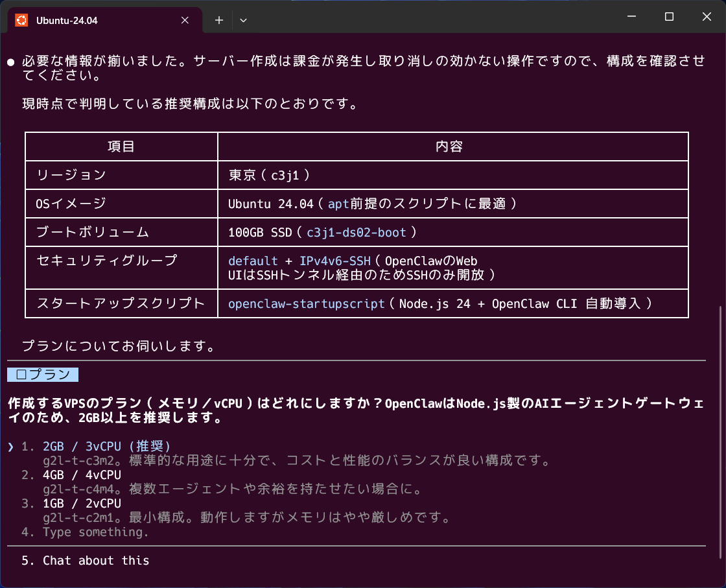Image resolution: width=726 pixels, height=588 pixels.
Task: Click the bullet marker before 必要な情報
Action: point(11,62)
